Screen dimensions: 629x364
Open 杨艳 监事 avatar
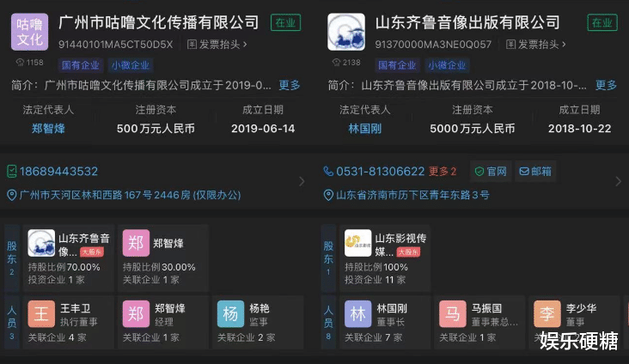coord(230,314)
